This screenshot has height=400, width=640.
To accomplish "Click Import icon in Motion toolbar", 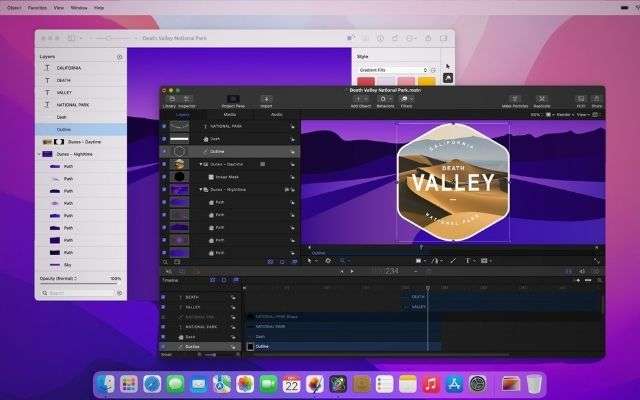I will (266, 99).
